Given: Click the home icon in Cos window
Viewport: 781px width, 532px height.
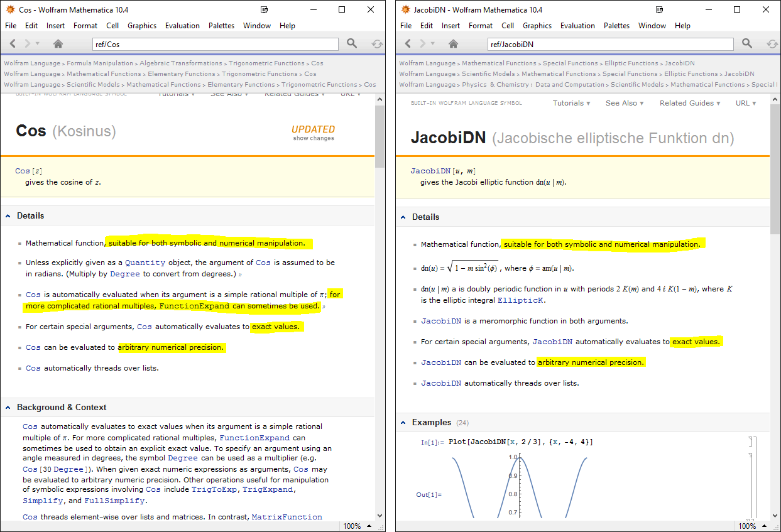Looking at the screenshot, I should coord(58,43).
